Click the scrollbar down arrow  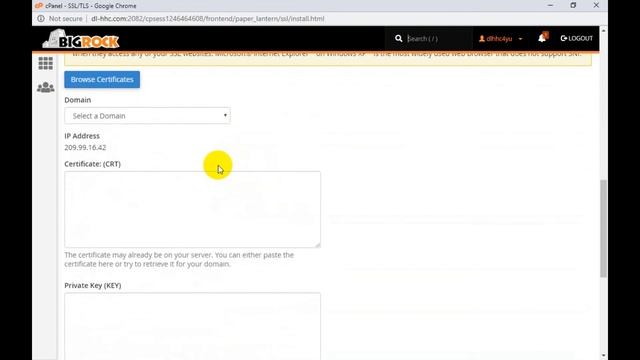click(x=603, y=356)
